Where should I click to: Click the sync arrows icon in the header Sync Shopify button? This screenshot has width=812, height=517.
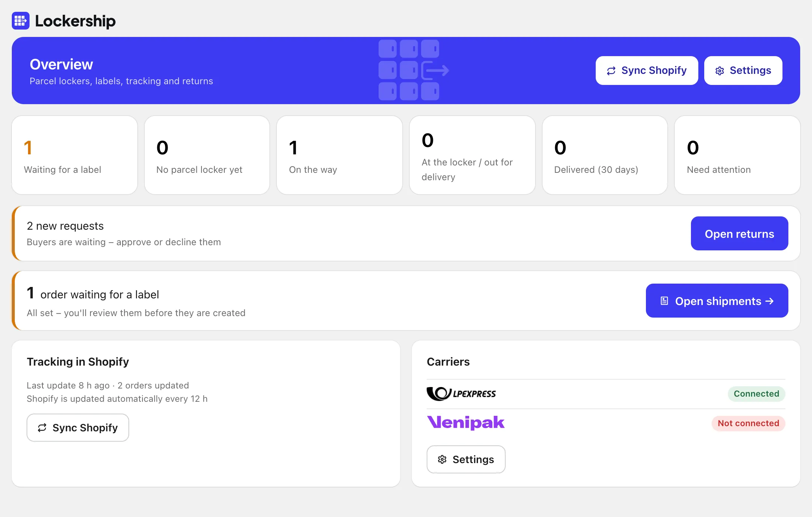(611, 71)
